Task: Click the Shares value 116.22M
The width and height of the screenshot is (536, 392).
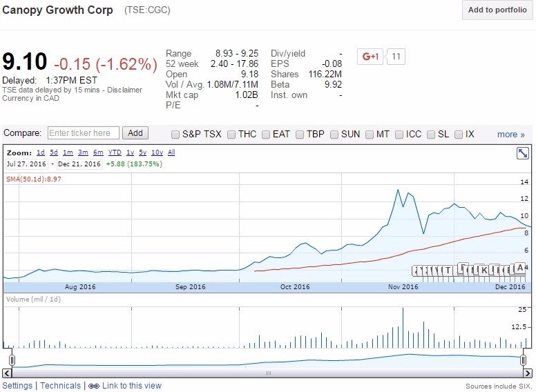Action: pyautogui.click(x=325, y=75)
